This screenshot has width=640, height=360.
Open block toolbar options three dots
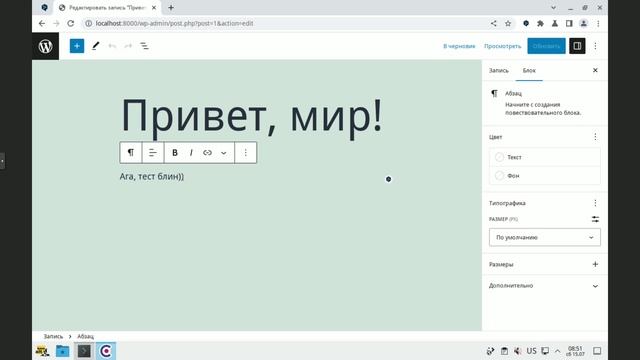[246, 153]
